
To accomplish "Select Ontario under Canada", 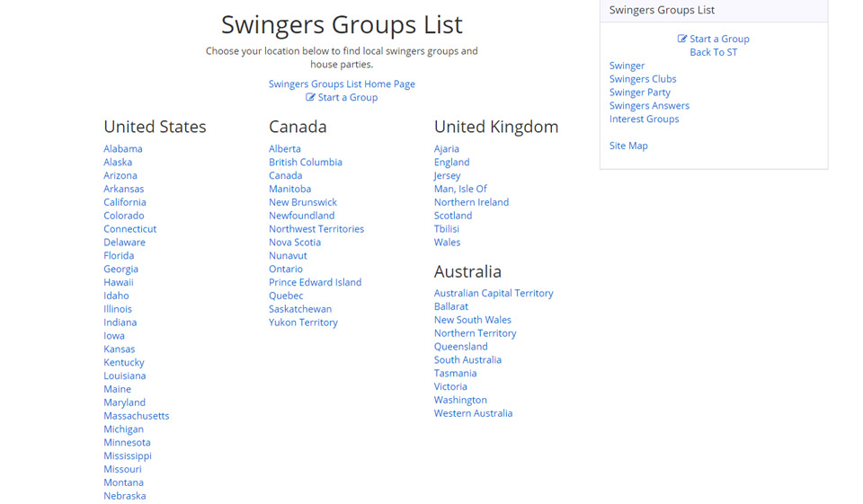I will tap(285, 269).
